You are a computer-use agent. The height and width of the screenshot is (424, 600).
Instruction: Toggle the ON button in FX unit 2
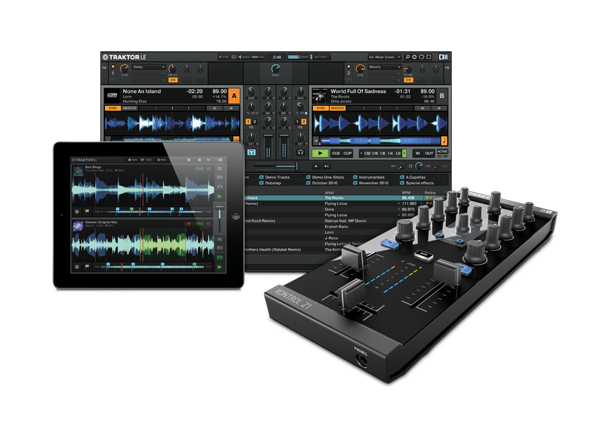(409, 80)
